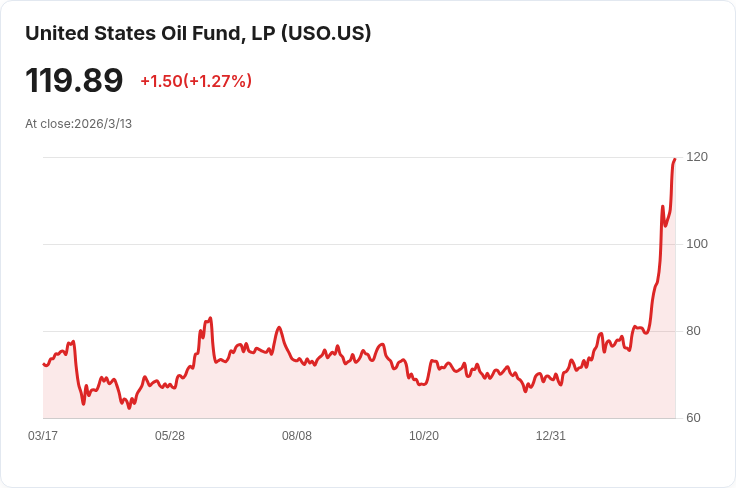Click the 60 y-axis label

coord(693,418)
